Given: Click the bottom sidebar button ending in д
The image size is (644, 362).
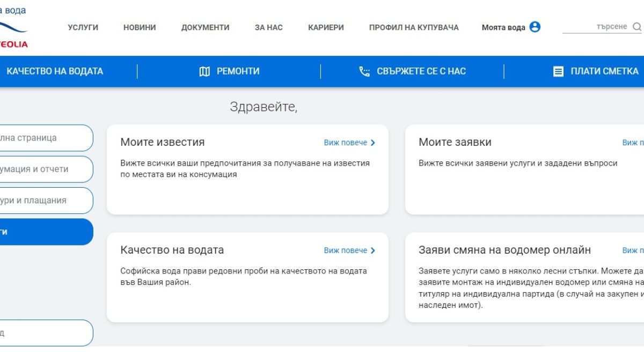Looking at the screenshot, I should click(46, 333).
